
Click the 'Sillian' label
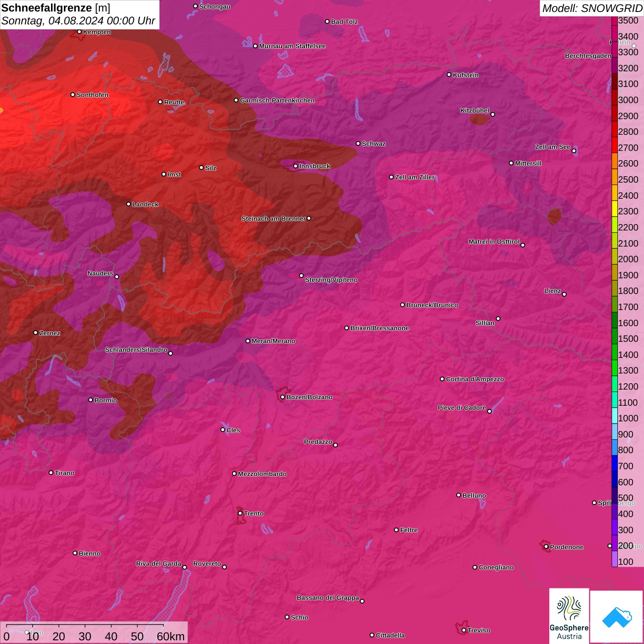(485, 323)
